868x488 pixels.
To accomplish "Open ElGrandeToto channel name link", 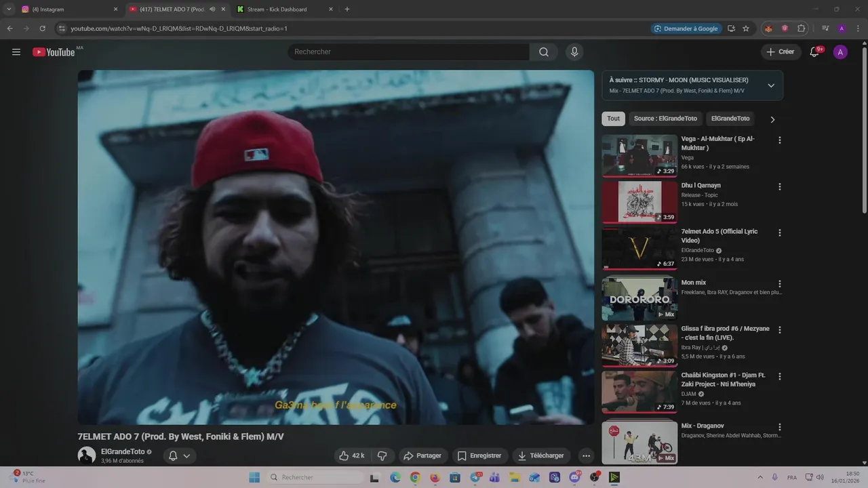I will [123, 451].
